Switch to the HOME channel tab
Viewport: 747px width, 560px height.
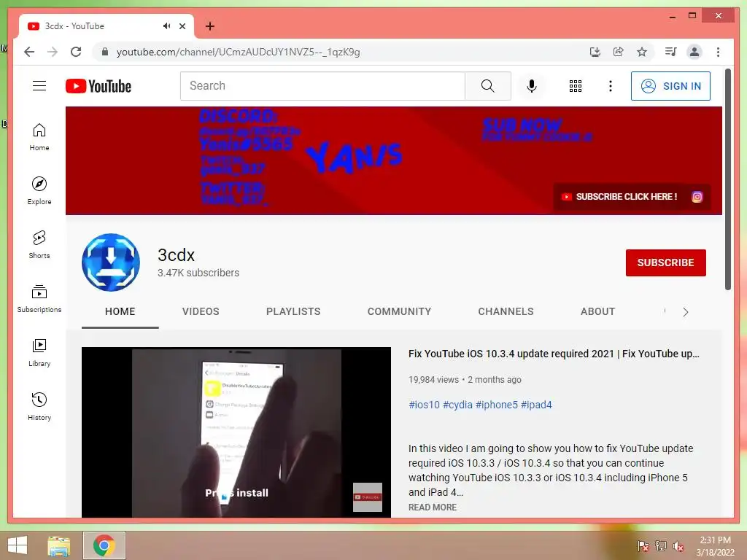pyautogui.click(x=120, y=311)
